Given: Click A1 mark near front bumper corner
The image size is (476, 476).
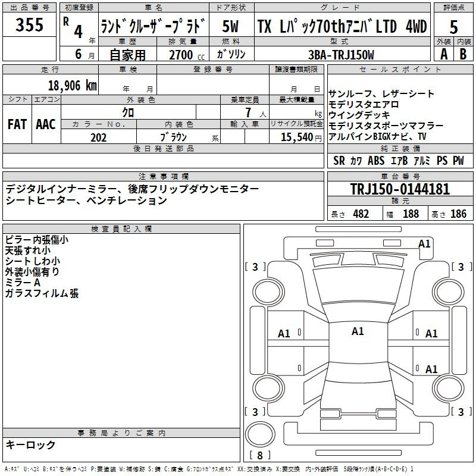Looking at the screenshot, I should coord(424,244).
